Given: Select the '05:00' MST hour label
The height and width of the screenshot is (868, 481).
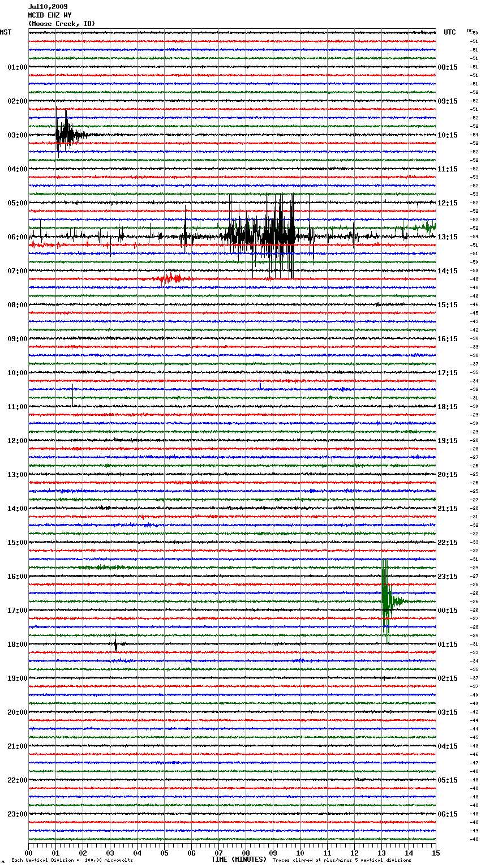Looking at the screenshot, I should pos(18,203).
